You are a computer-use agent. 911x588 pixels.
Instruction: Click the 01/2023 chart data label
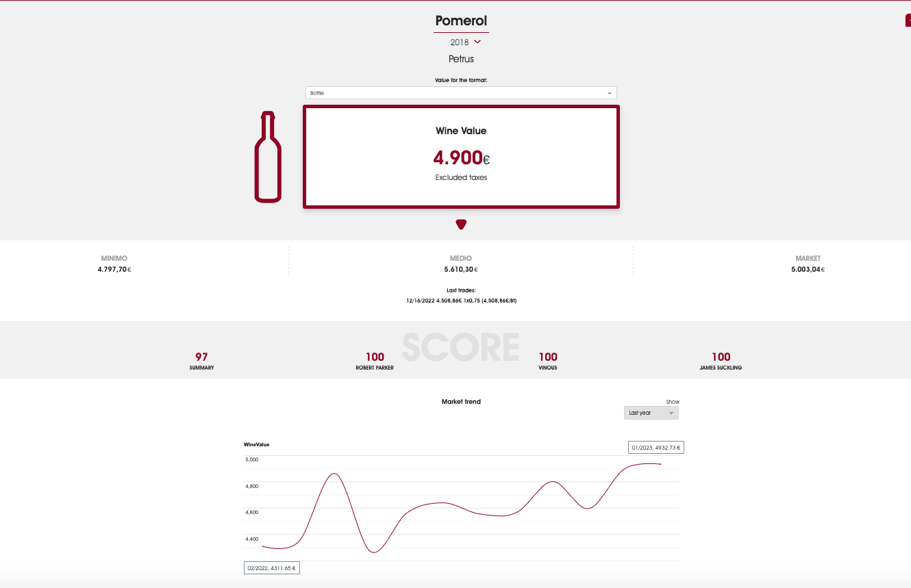tap(656, 447)
